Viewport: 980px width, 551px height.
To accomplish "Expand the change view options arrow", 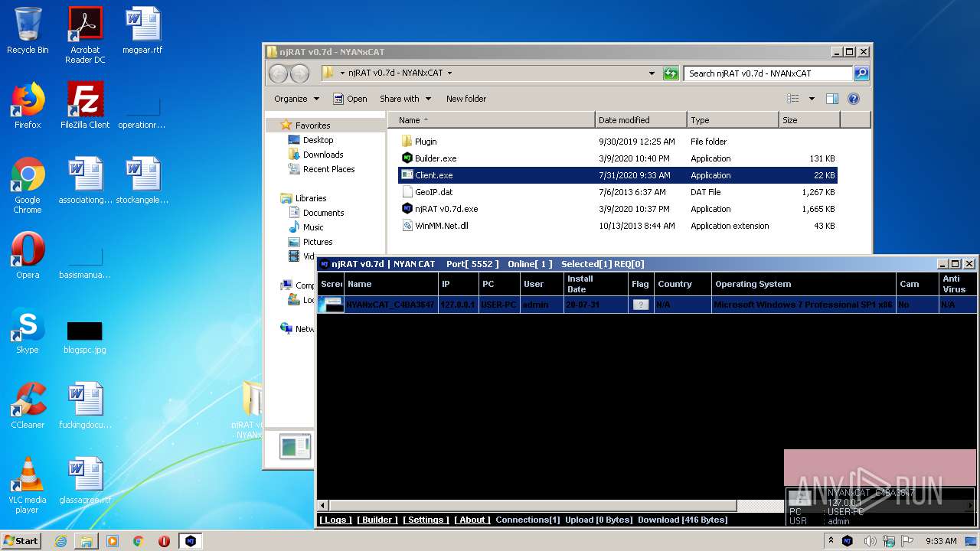I will coord(812,99).
